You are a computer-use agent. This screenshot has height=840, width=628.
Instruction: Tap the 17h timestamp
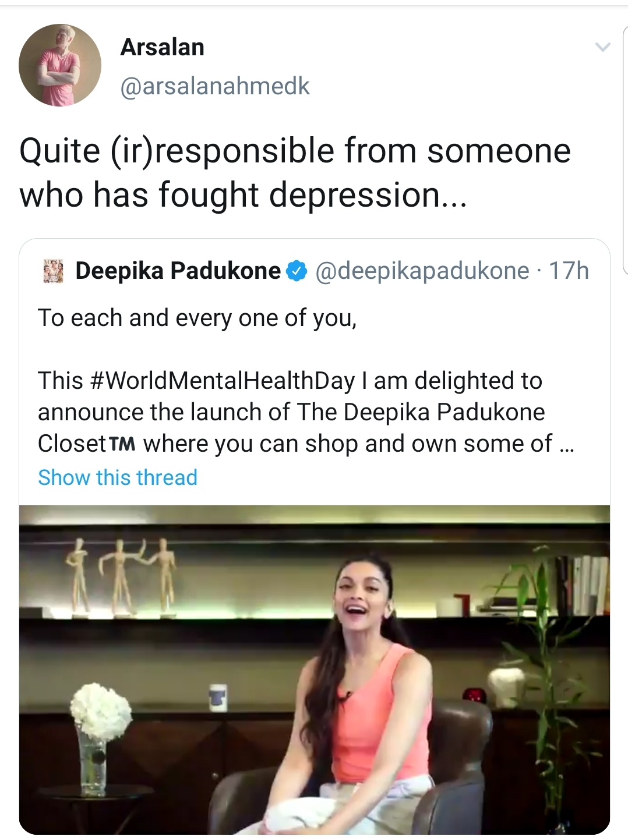point(569,271)
